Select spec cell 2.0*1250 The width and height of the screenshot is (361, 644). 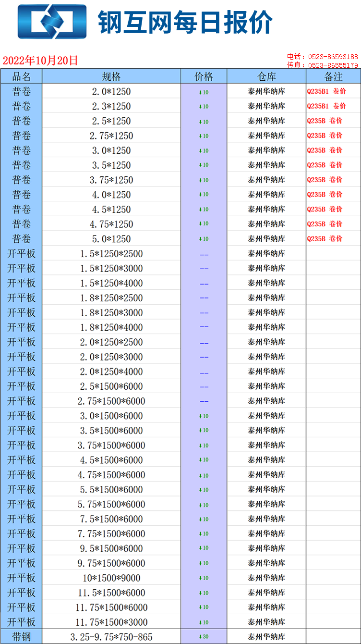111,91
